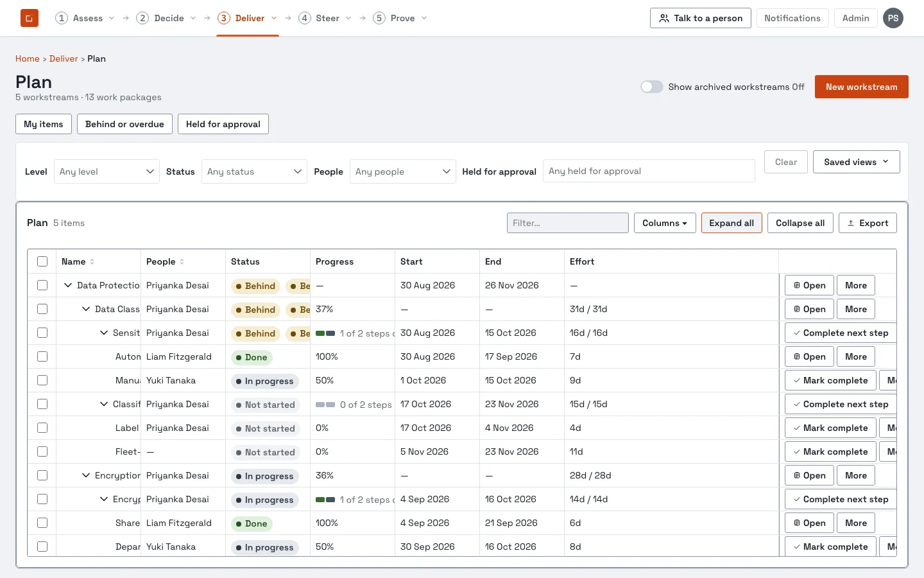924x578 pixels.
Task: Check the select-all header checkbox
Action: [42, 261]
